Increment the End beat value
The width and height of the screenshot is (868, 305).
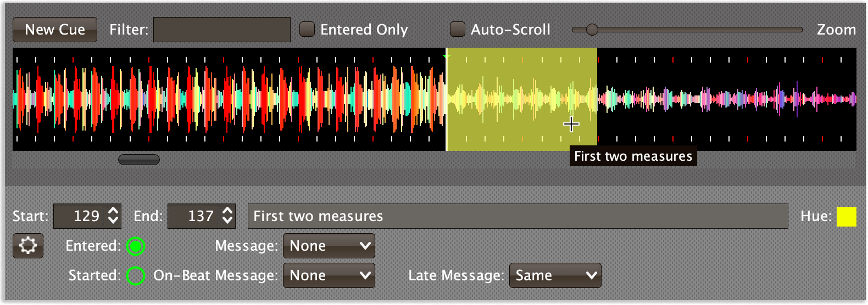(x=227, y=211)
